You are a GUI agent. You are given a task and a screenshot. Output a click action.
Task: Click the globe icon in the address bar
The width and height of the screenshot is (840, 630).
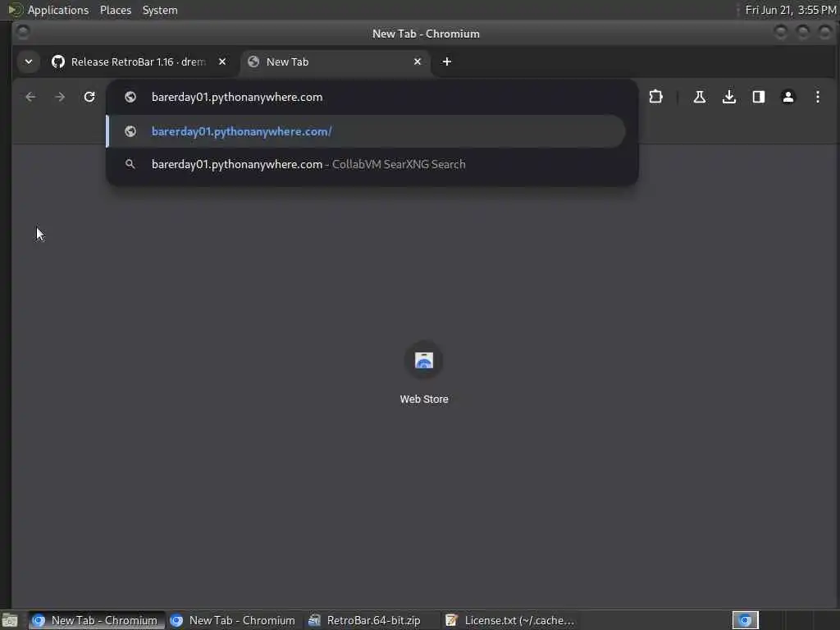click(130, 97)
